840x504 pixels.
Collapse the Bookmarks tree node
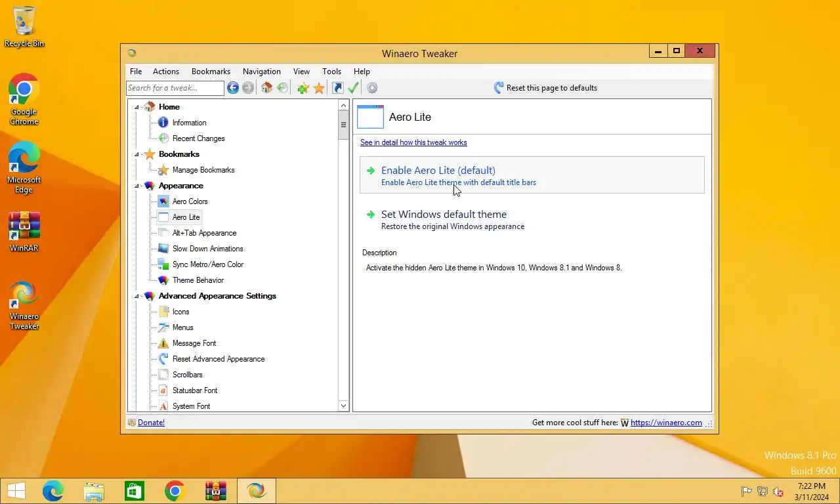coord(137,154)
